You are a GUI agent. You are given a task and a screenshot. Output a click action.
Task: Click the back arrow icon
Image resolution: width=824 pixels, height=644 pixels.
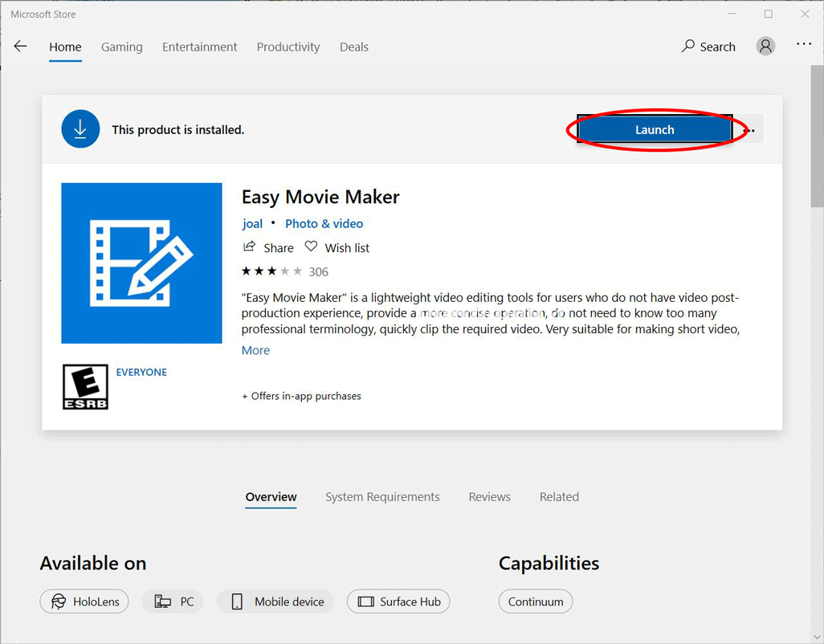pyautogui.click(x=21, y=47)
